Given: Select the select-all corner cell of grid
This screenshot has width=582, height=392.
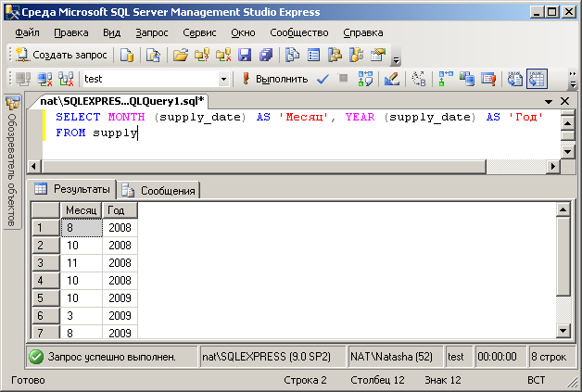Looking at the screenshot, I should (45, 210).
